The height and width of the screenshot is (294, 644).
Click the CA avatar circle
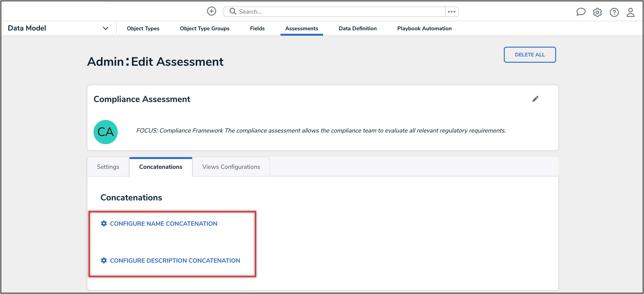tap(106, 132)
